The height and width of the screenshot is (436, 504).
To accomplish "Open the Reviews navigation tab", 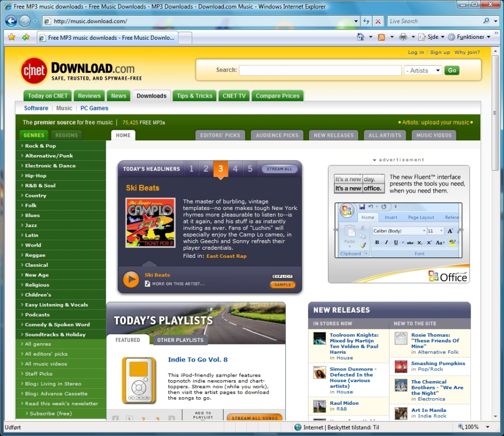I will coord(89,96).
